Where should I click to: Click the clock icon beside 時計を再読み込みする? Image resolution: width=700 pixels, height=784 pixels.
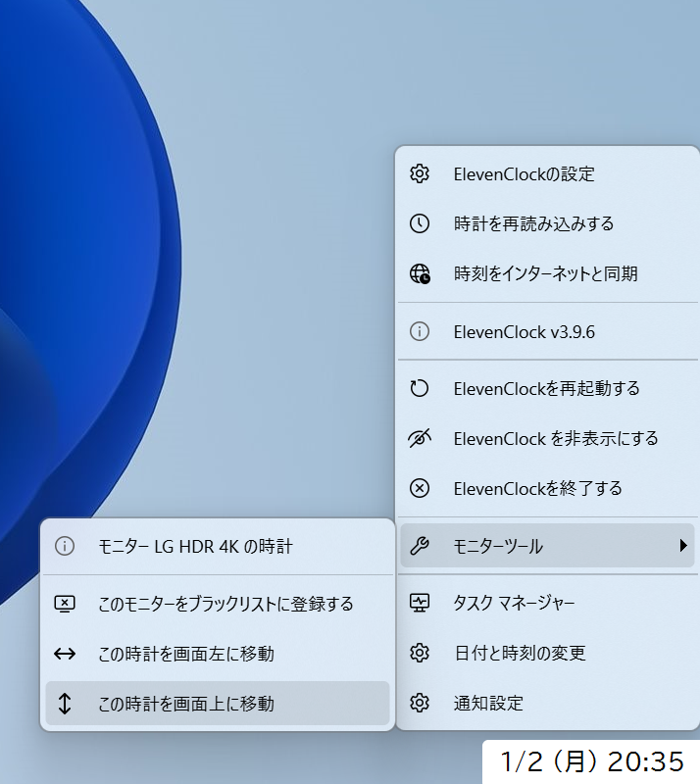[420, 223]
